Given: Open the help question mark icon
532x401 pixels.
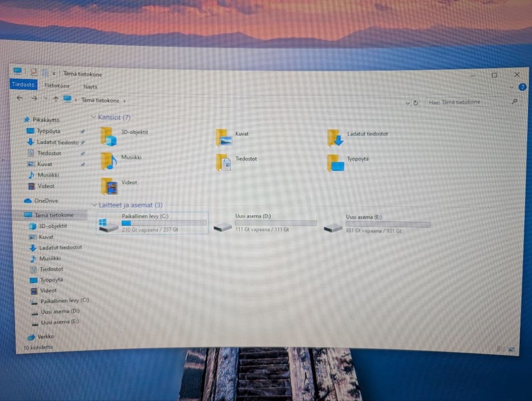Looking at the screenshot, I should pos(522,87).
